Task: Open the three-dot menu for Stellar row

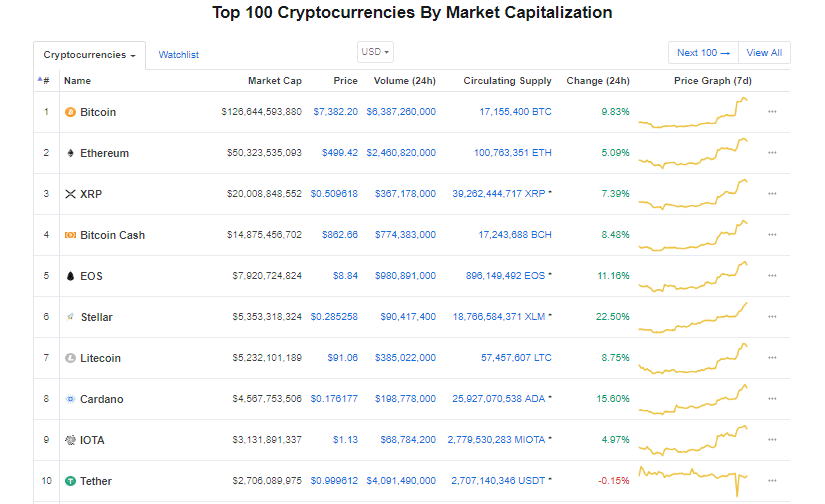Action: click(772, 317)
